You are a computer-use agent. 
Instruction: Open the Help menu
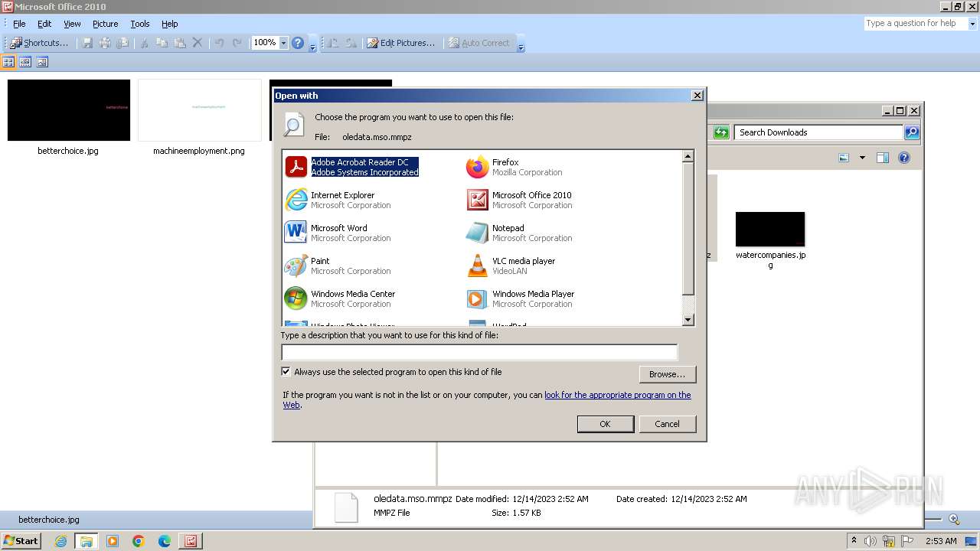click(x=170, y=24)
